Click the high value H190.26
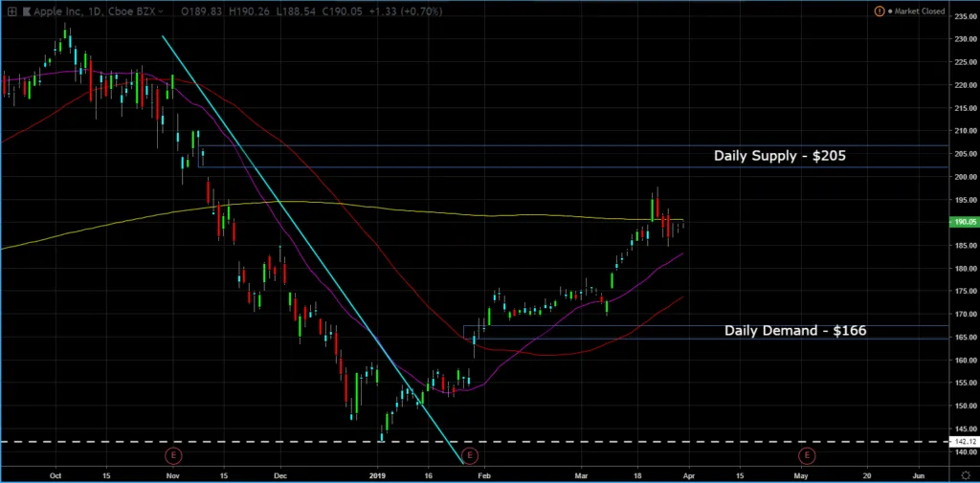Screen dimensions: 980x483 (x=248, y=11)
